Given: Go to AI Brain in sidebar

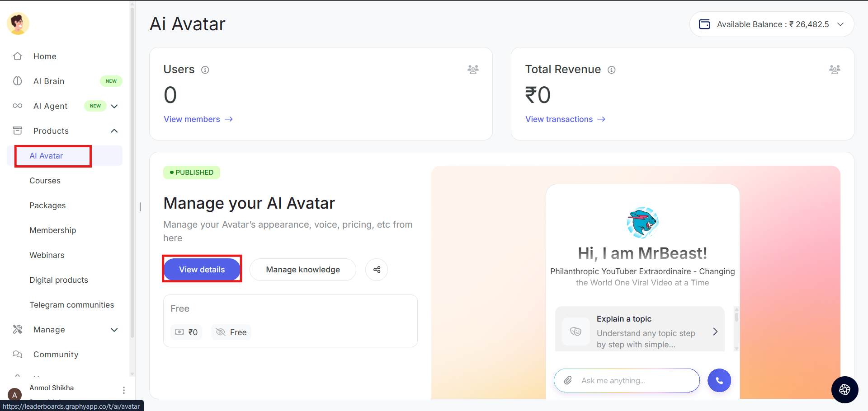Looking at the screenshot, I should [x=49, y=81].
